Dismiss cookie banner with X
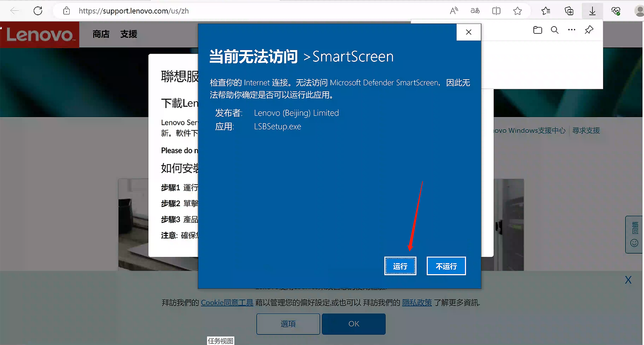Viewport: 644px width, 345px height. pos(628,280)
